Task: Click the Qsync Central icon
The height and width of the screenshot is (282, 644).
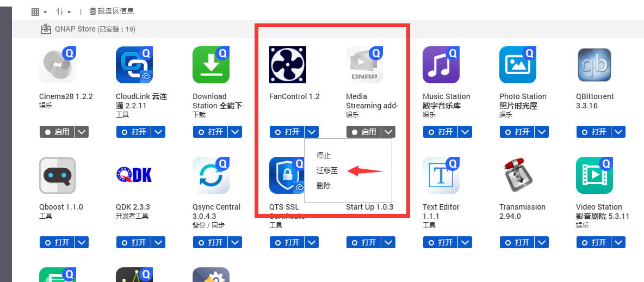Action: (211, 175)
